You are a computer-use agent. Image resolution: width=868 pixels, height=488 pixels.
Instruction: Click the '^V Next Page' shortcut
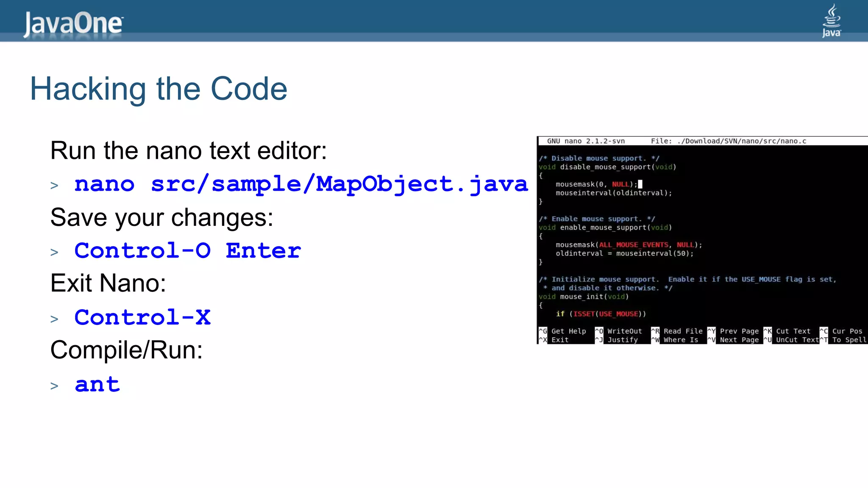pos(733,340)
